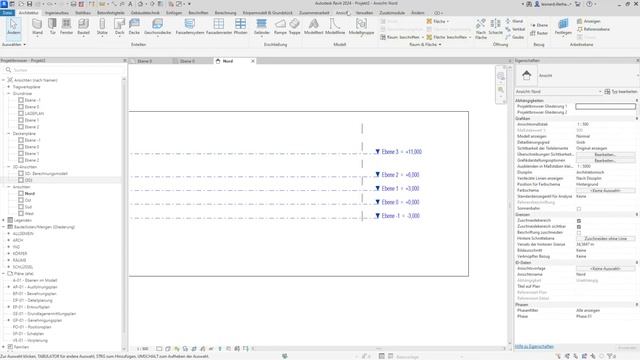Choose the Decke ceiling tool

pyautogui.click(x=134, y=27)
